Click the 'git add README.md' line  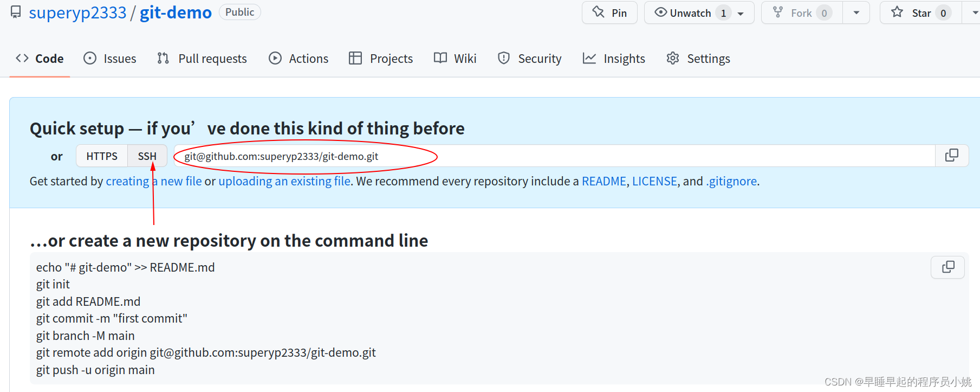(88, 301)
